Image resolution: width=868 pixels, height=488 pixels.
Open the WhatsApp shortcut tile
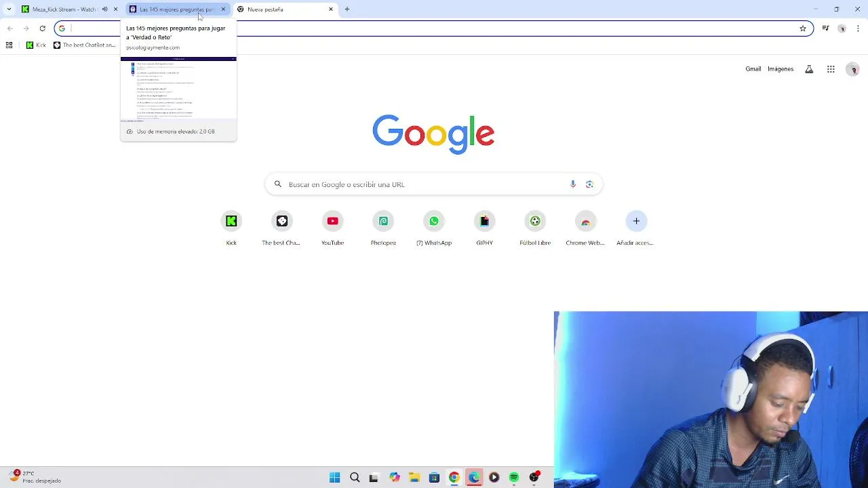(434, 229)
